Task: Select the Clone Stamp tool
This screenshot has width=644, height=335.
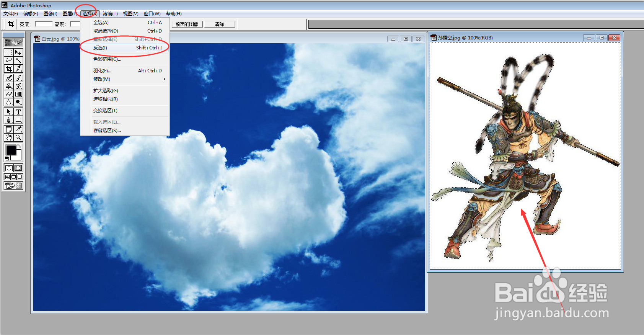Action: [x=9, y=86]
